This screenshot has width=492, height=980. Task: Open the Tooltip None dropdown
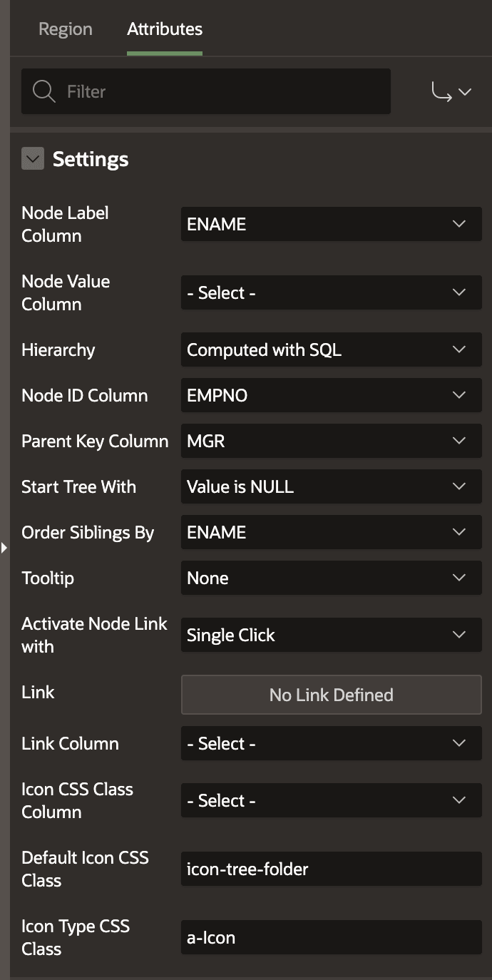(332, 578)
